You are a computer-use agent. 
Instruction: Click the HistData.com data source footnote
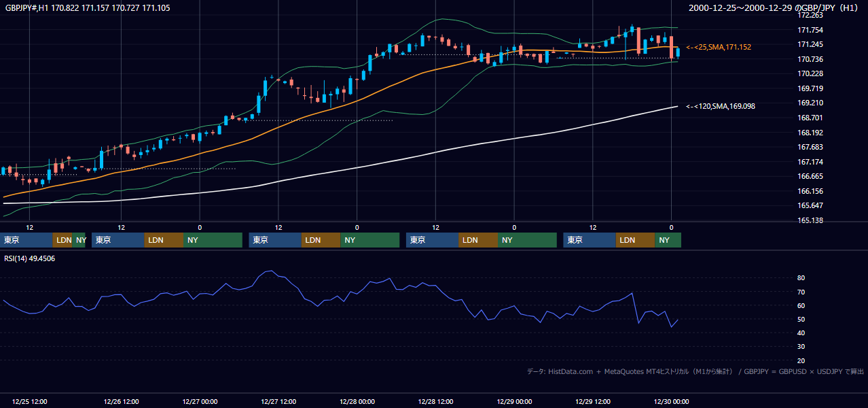(695, 371)
